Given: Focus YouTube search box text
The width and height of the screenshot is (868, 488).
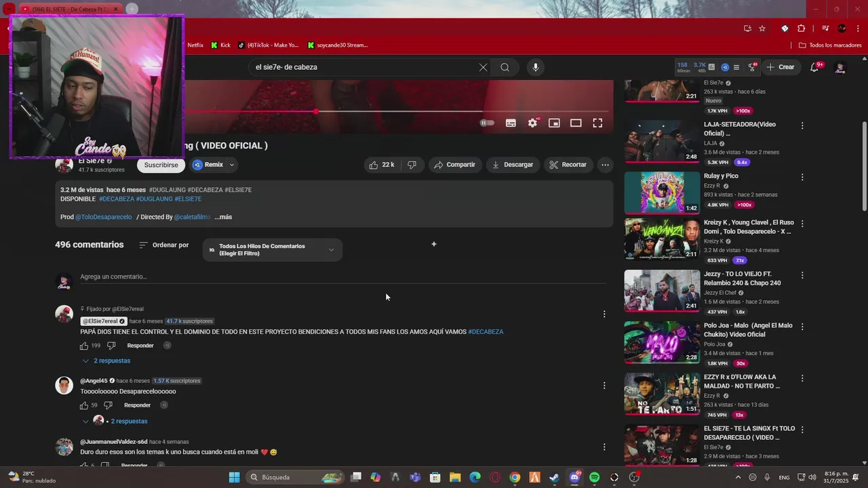Looking at the screenshot, I should click(363, 67).
